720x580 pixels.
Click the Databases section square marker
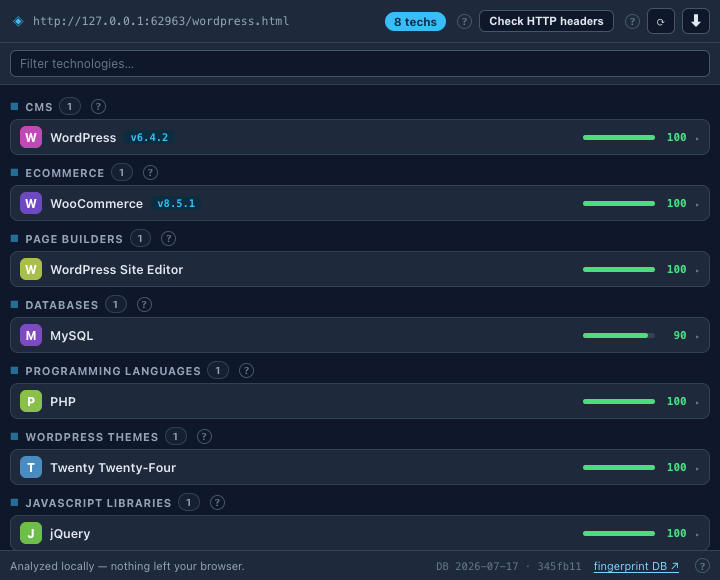(14, 304)
